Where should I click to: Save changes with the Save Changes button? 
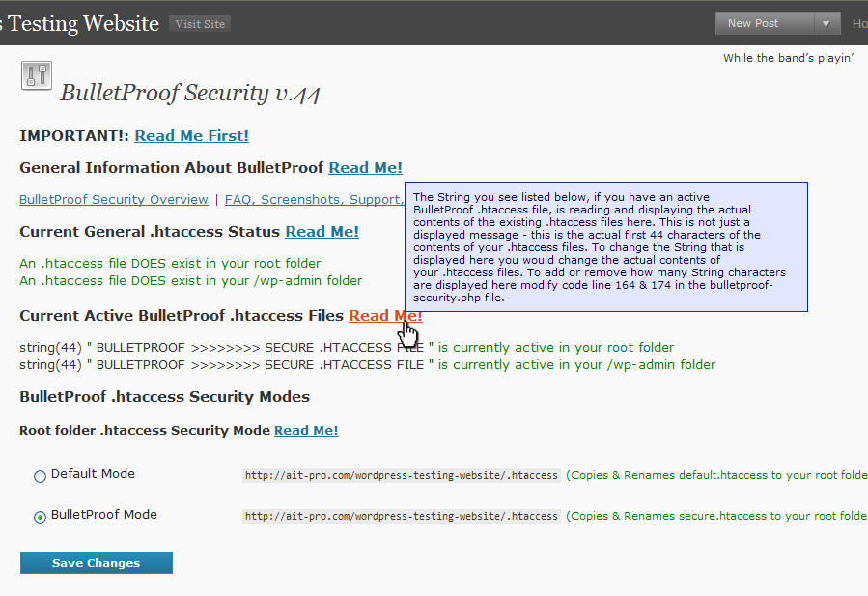(x=97, y=563)
